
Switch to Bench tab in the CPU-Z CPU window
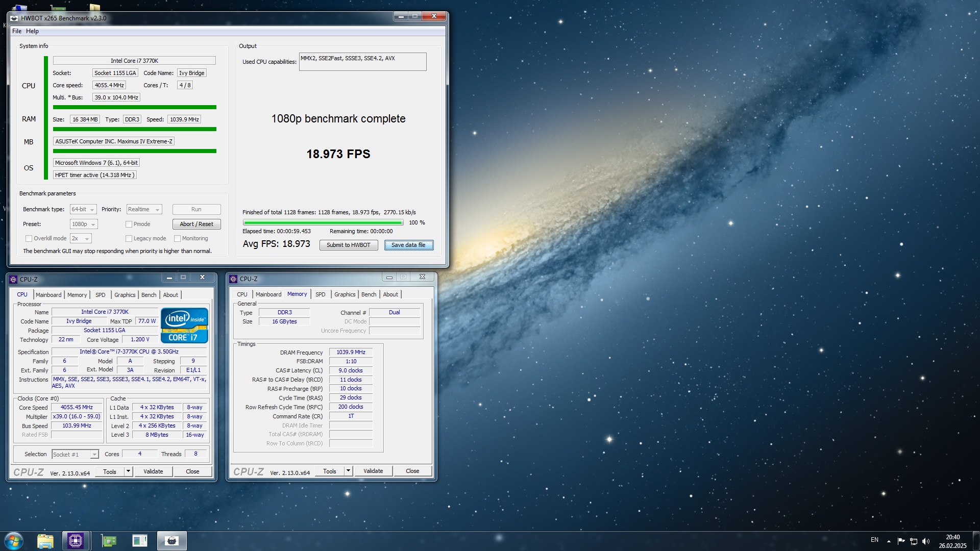149,295
